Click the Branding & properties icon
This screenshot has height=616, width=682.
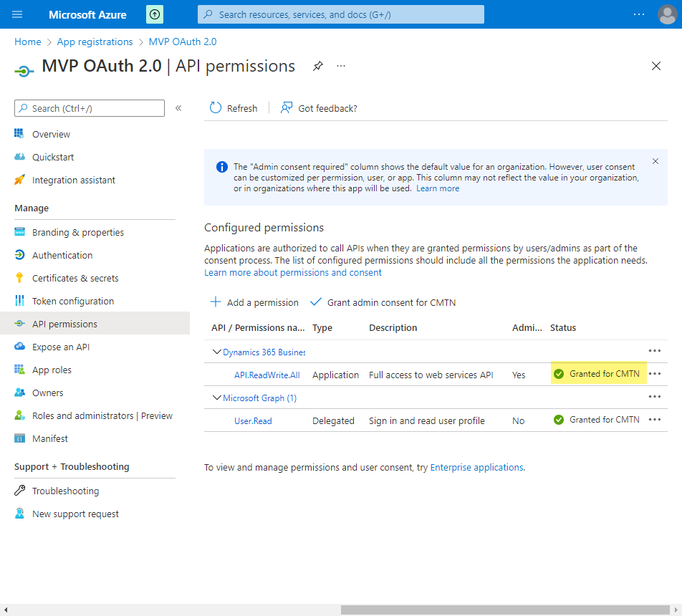(19, 232)
